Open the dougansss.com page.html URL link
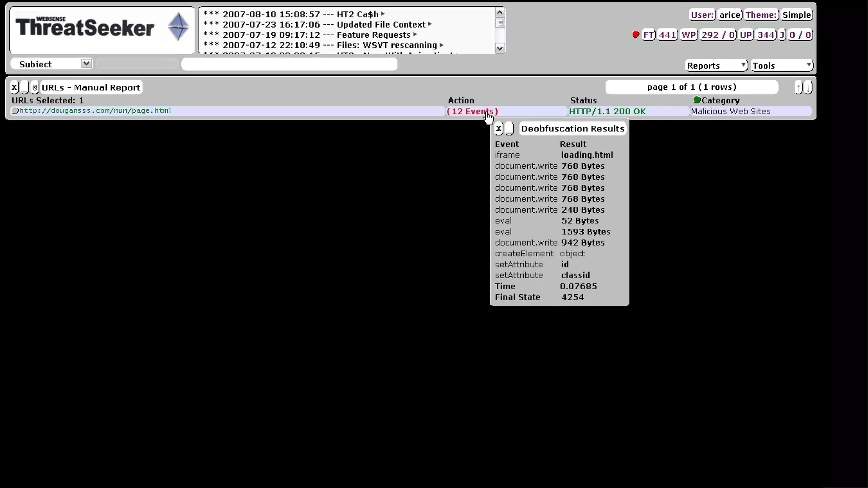Screen dimensions: 868x488 click(95, 111)
